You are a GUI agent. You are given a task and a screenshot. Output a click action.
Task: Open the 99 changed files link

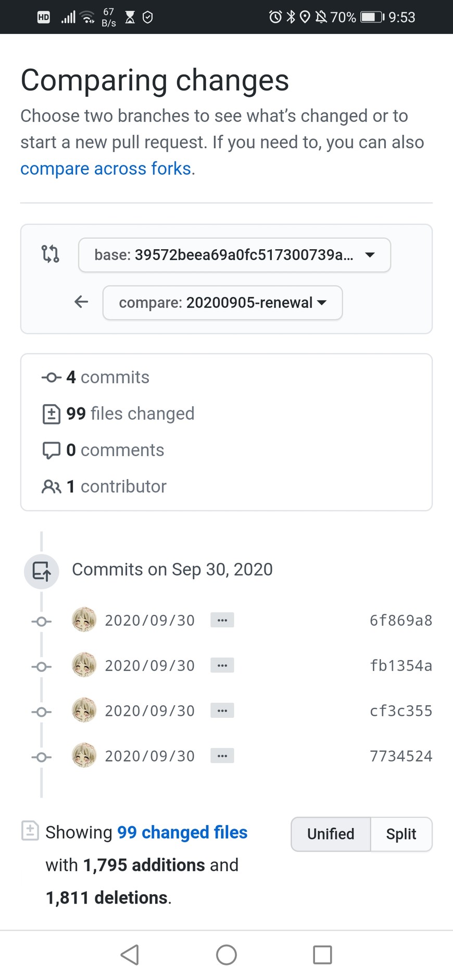coord(182,832)
